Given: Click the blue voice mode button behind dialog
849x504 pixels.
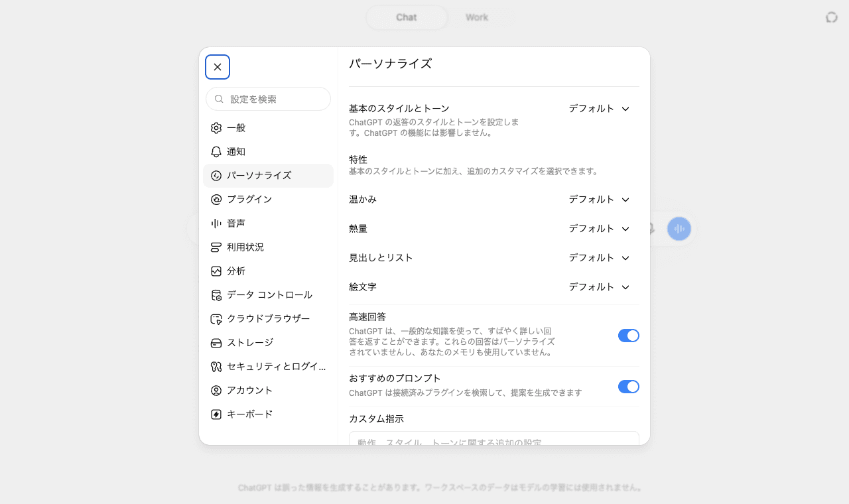Looking at the screenshot, I should (679, 229).
